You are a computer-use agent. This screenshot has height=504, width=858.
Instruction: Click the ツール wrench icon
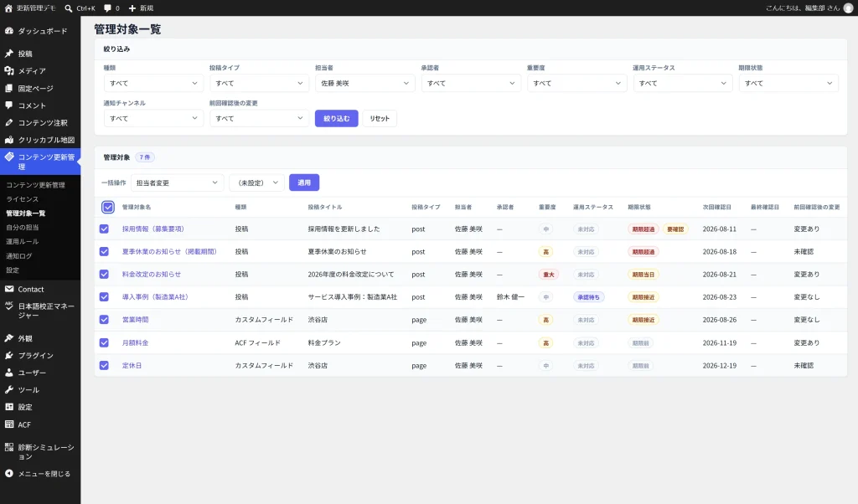(9, 390)
